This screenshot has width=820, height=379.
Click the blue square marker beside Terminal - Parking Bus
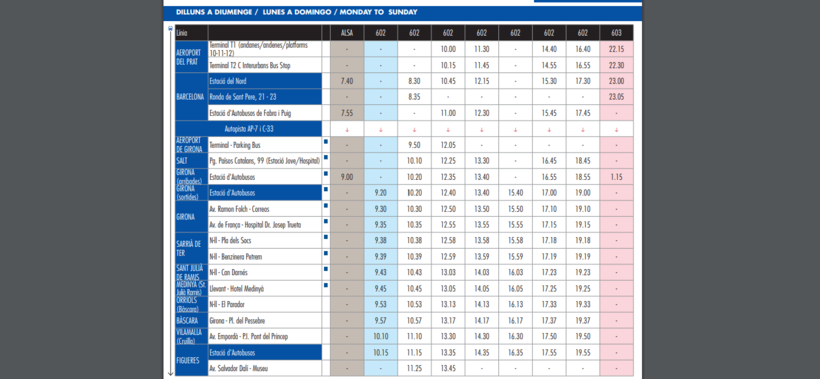[x=326, y=142]
